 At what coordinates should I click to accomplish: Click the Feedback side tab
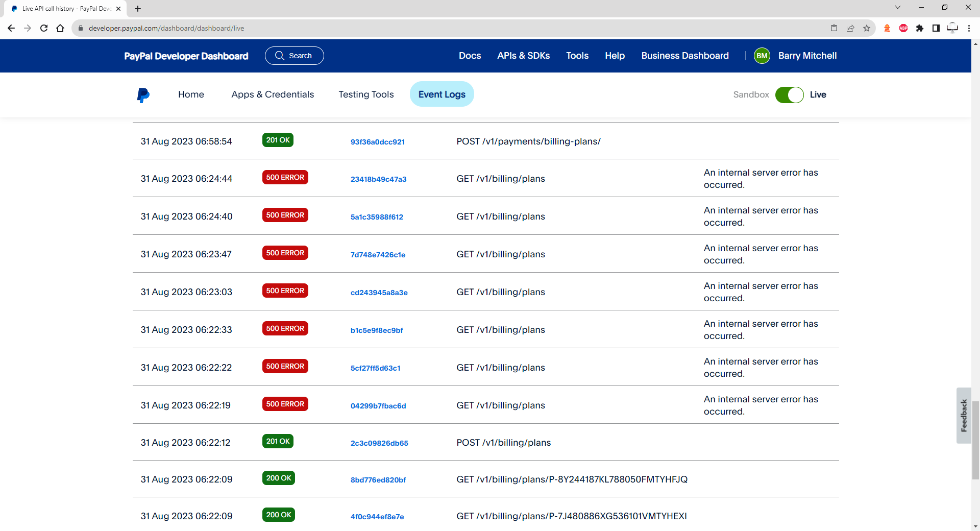pyautogui.click(x=964, y=415)
